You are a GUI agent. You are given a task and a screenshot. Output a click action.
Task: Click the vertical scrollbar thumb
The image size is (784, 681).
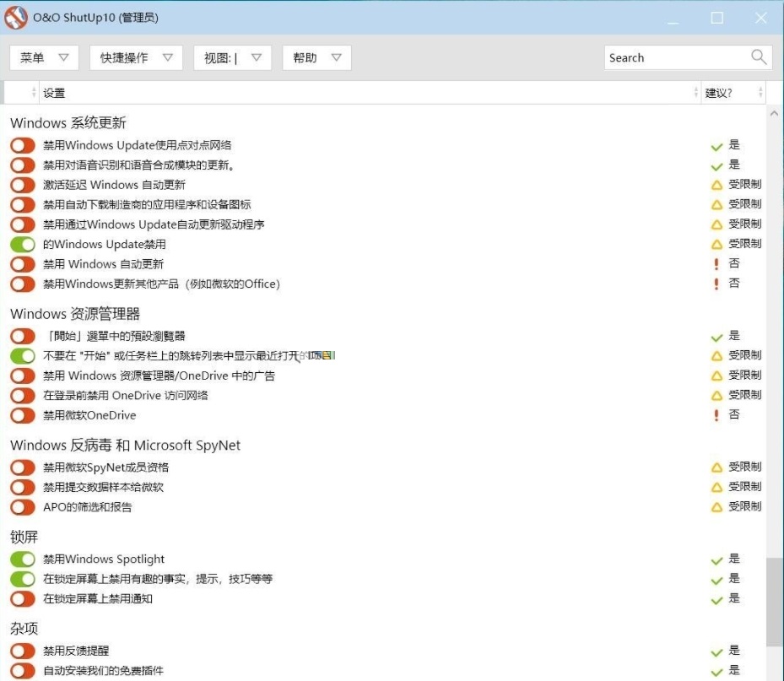pos(774,601)
